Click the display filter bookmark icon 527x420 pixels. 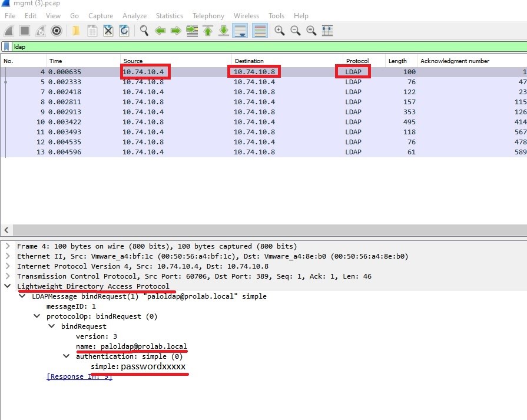6,46
